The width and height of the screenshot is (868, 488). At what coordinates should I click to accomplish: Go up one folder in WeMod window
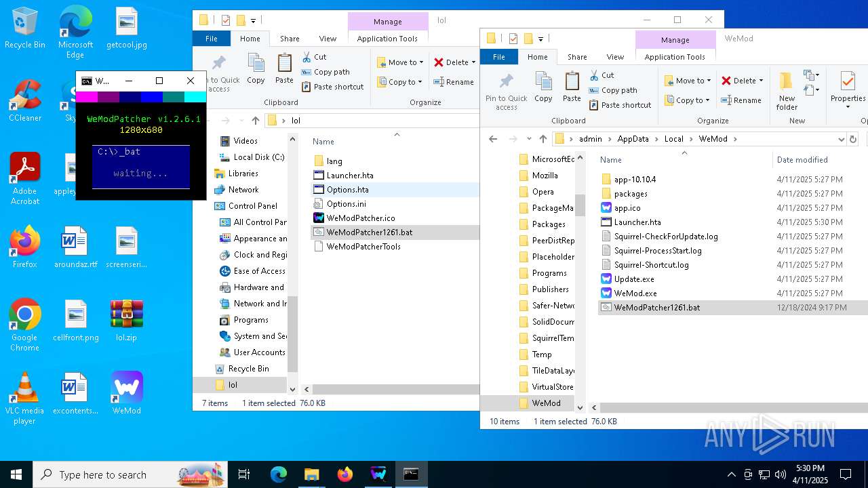pyautogui.click(x=543, y=139)
